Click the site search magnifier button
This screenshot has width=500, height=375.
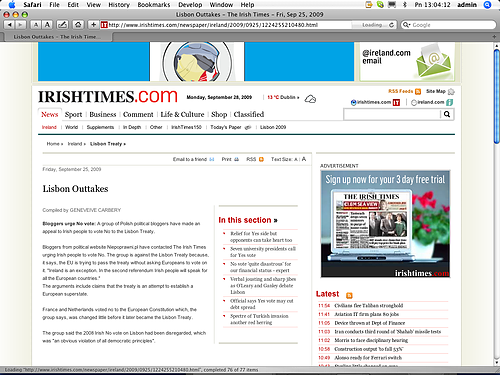click(x=447, y=114)
